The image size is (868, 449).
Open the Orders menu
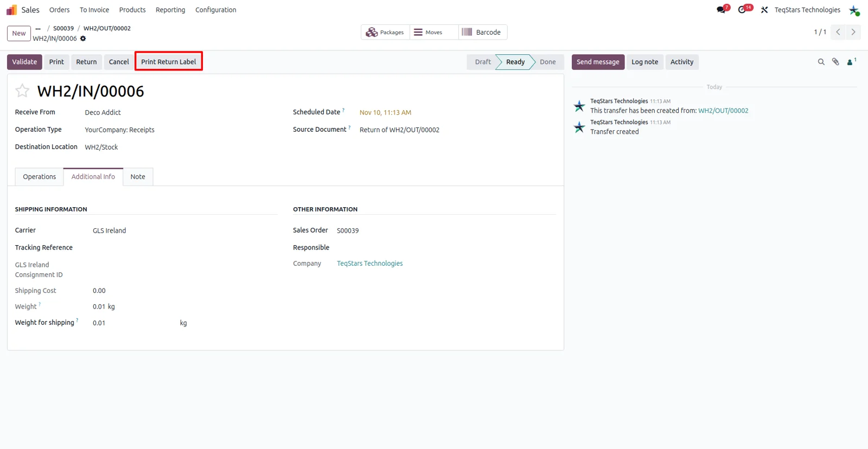(x=59, y=10)
